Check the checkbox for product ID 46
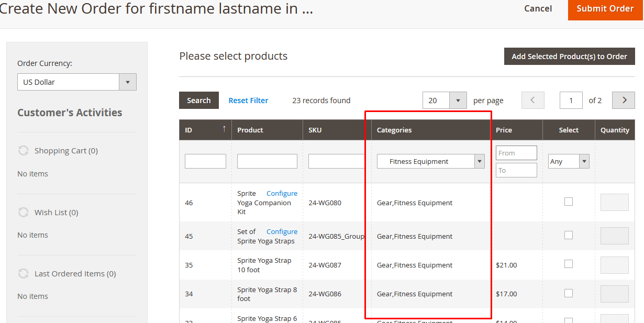This screenshot has width=644, height=323. [569, 202]
